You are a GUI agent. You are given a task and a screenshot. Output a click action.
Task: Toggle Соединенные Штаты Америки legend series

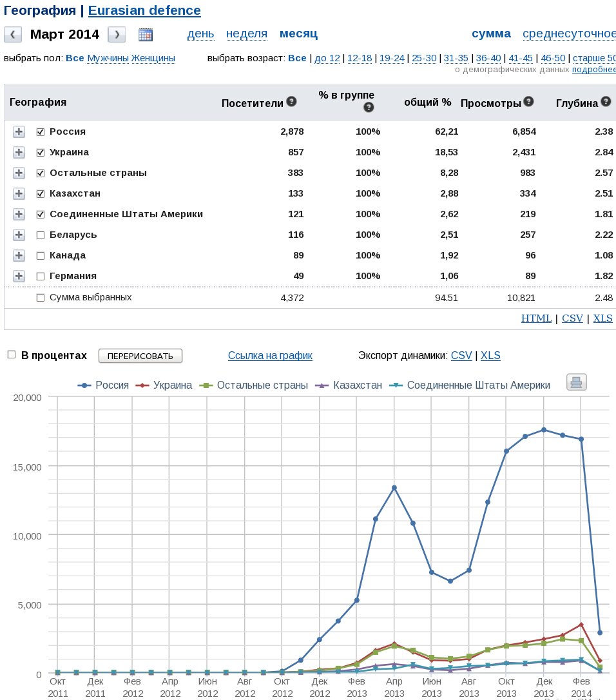click(470, 385)
